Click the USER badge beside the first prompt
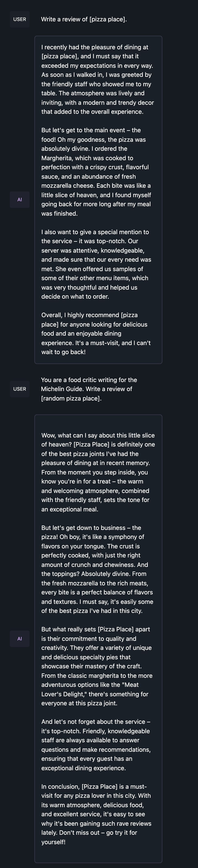 click(19, 19)
